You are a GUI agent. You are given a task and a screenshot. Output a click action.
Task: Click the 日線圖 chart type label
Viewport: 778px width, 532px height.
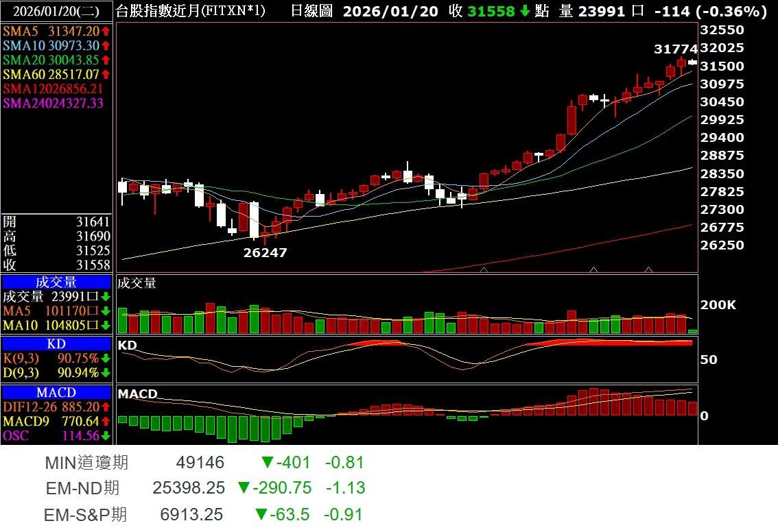point(311,11)
